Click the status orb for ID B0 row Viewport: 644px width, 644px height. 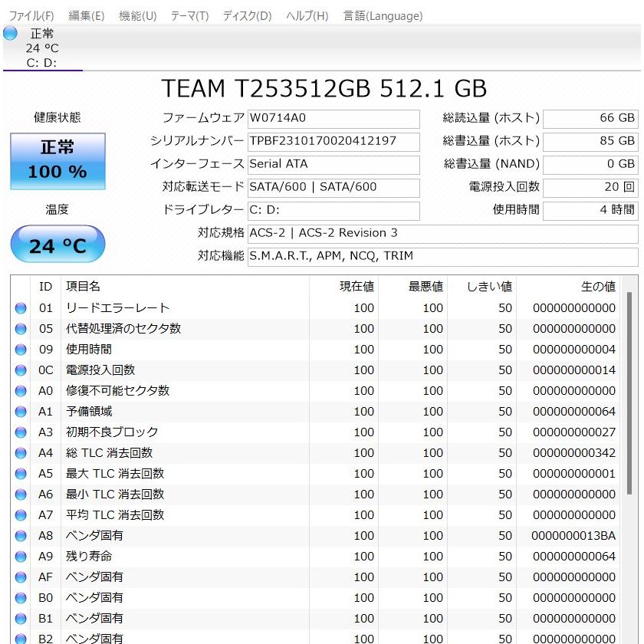coord(21,598)
